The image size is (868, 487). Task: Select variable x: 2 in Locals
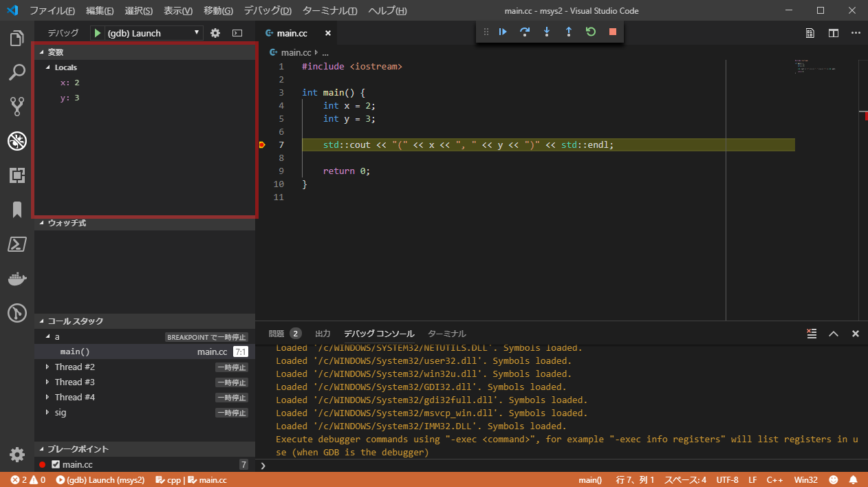144,83
